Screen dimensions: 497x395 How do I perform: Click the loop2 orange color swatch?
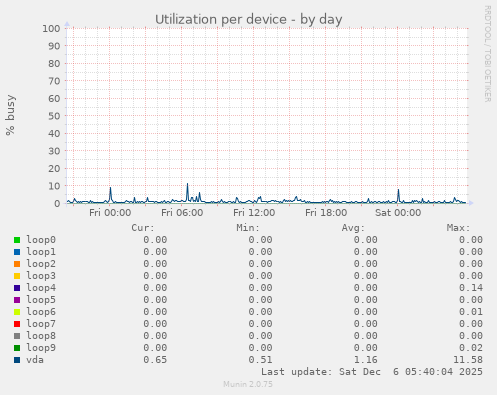(17, 264)
